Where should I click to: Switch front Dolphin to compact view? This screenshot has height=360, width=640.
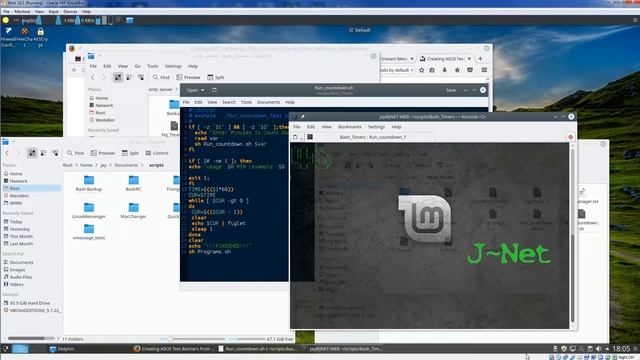[x=43, y=153]
